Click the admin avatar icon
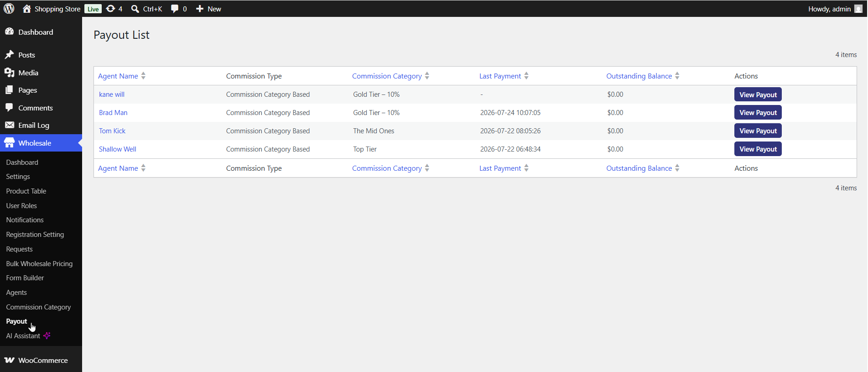 click(858, 9)
